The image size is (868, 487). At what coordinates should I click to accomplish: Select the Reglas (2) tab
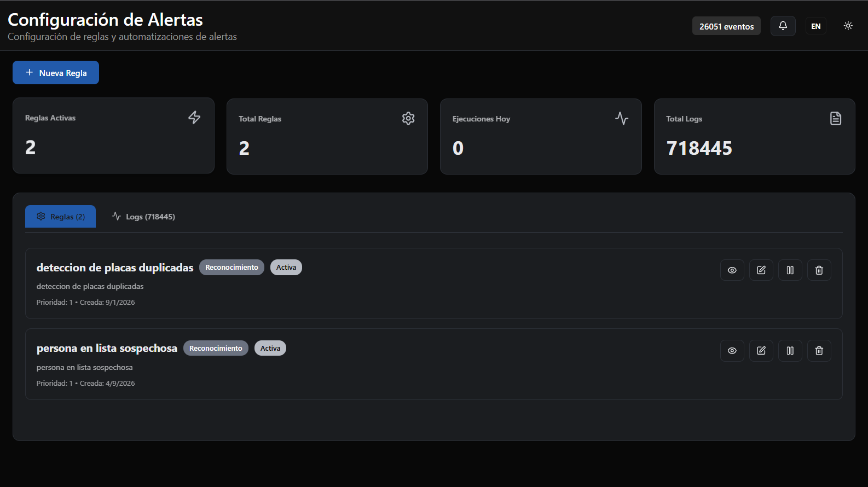point(60,217)
